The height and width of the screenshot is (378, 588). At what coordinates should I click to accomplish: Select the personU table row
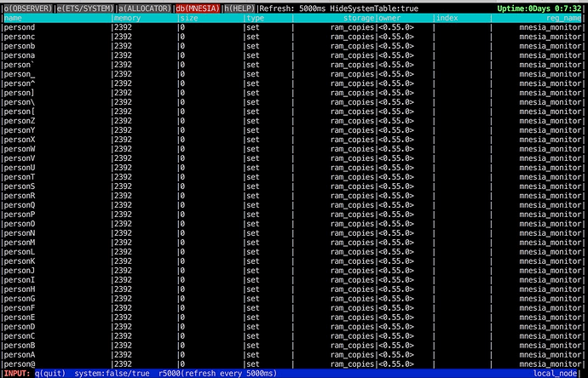coord(292,168)
